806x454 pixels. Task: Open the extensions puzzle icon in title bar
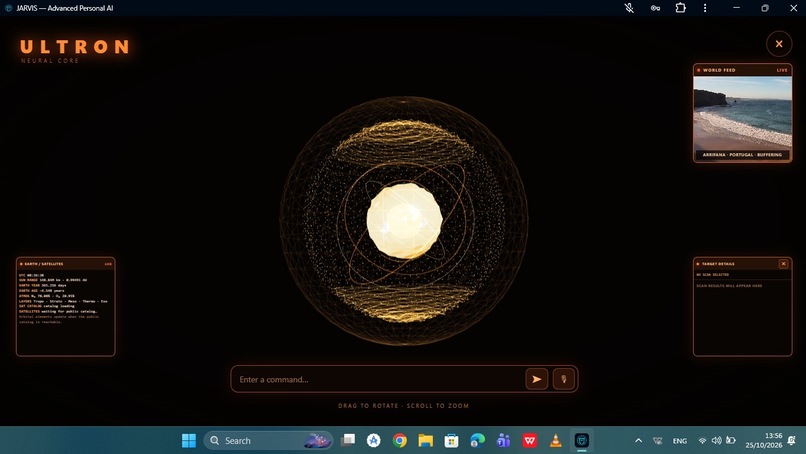pyautogui.click(x=681, y=8)
